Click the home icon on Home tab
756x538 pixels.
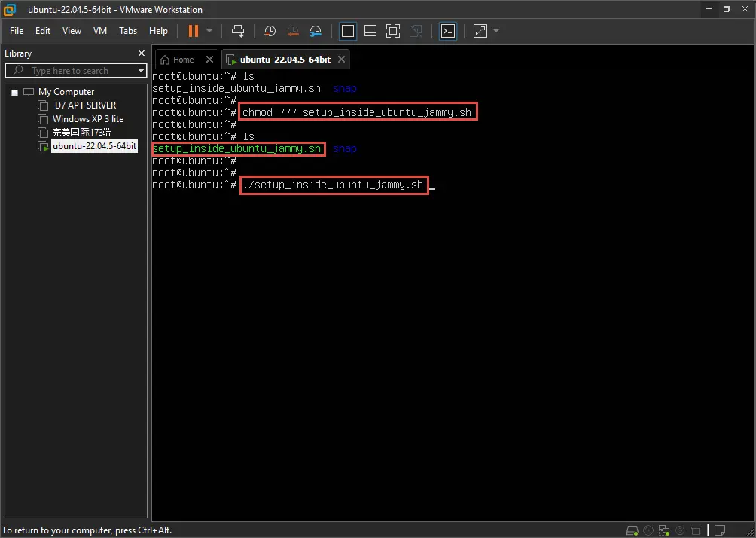click(x=165, y=60)
